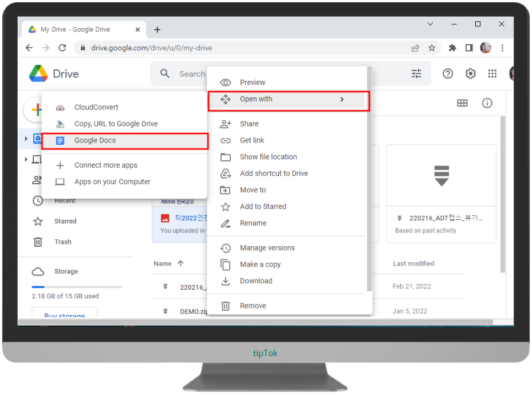The image size is (532, 395).
Task: Bookmark this page with the star
Action: coord(432,48)
